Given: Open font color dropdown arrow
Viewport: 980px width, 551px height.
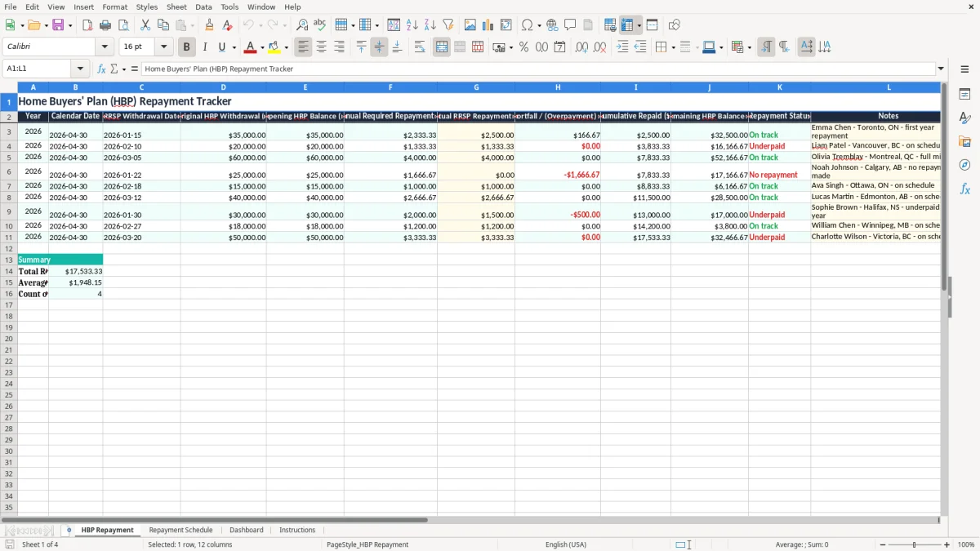Looking at the screenshot, I should coord(262,47).
